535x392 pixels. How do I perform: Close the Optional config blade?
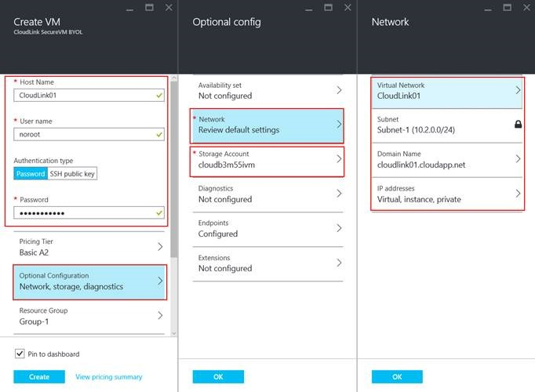pyautogui.click(x=345, y=7)
